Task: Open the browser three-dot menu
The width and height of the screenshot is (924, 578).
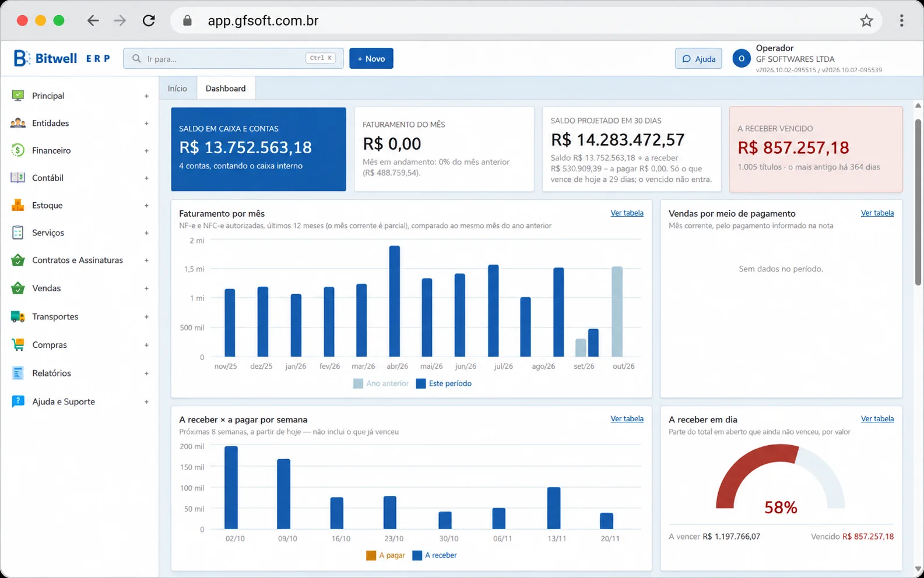Action: click(x=901, y=21)
